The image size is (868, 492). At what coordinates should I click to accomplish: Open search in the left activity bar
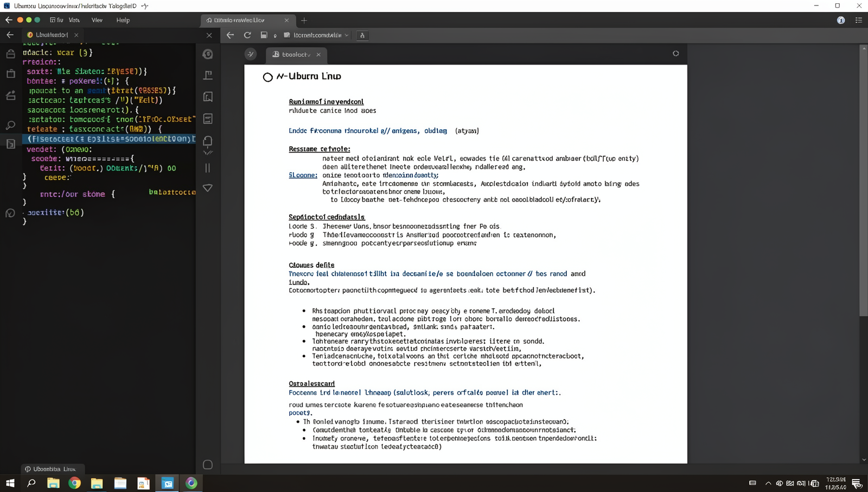[10, 125]
